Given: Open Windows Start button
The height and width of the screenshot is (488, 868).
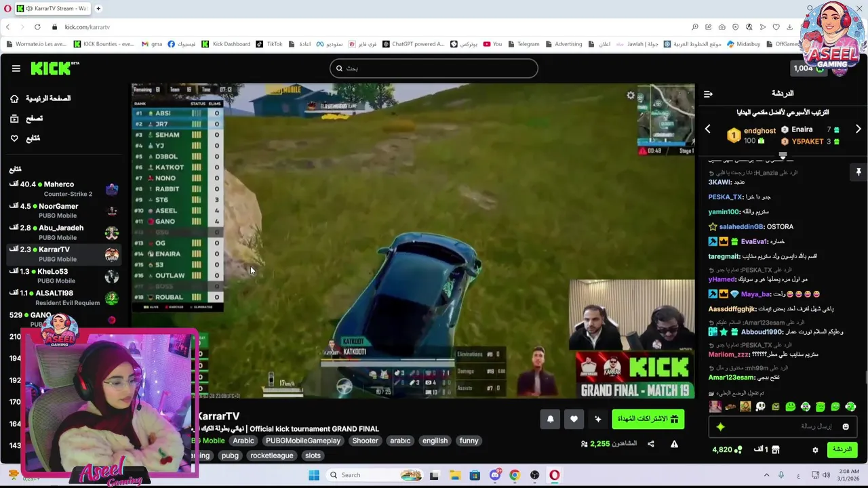Looking at the screenshot, I should click(x=314, y=475).
